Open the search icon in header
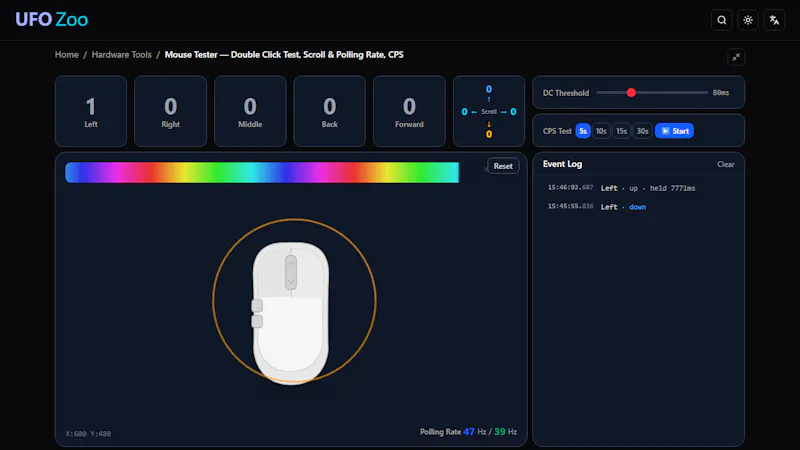Screen dimensions: 800x450 click(x=721, y=20)
